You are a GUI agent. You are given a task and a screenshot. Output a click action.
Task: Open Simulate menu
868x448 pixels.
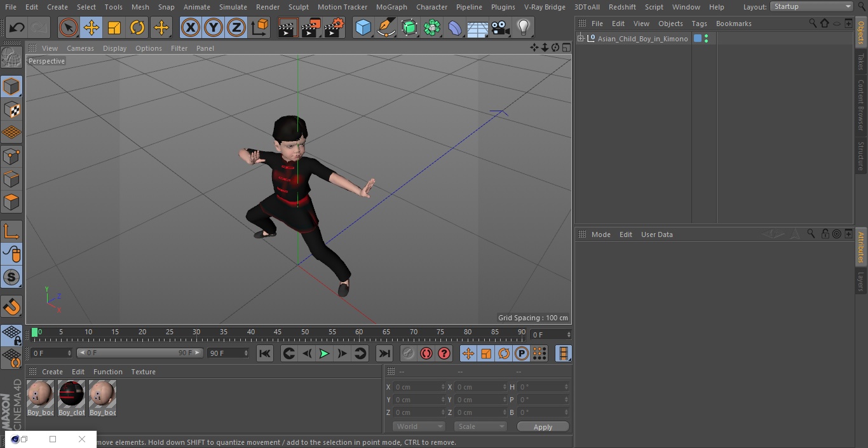pos(233,7)
